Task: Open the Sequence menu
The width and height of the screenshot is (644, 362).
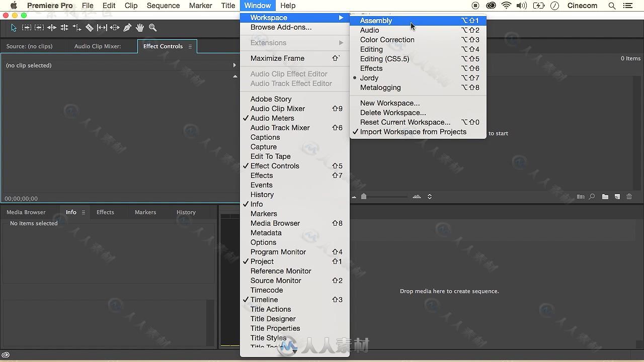Action: pyautogui.click(x=163, y=6)
